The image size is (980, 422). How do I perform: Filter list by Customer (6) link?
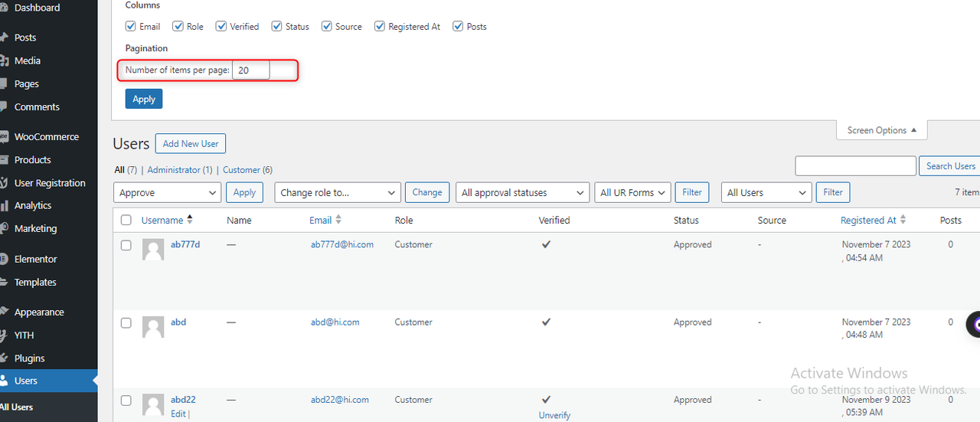[x=247, y=170]
